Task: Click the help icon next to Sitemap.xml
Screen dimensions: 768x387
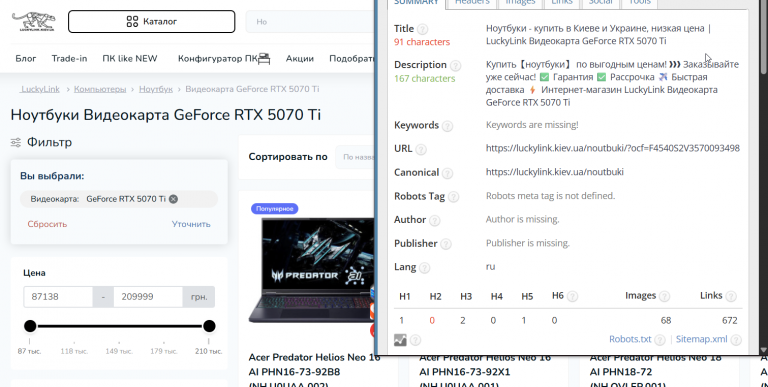Action: pyautogui.click(x=736, y=340)
